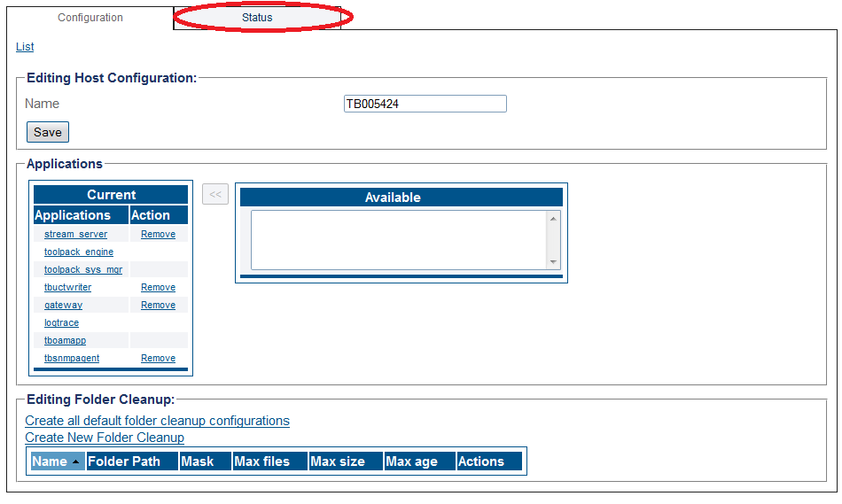Create all default folder cleanup configurations
This screenshot has width=842, height=504.
[158, 421]
